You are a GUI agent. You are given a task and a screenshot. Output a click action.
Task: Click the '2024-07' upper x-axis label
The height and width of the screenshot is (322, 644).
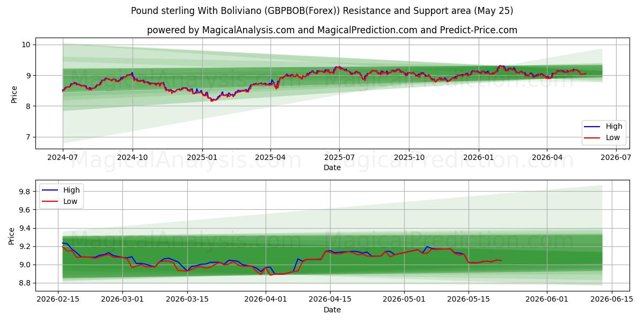pyautogui.click(x=63, y=158)
